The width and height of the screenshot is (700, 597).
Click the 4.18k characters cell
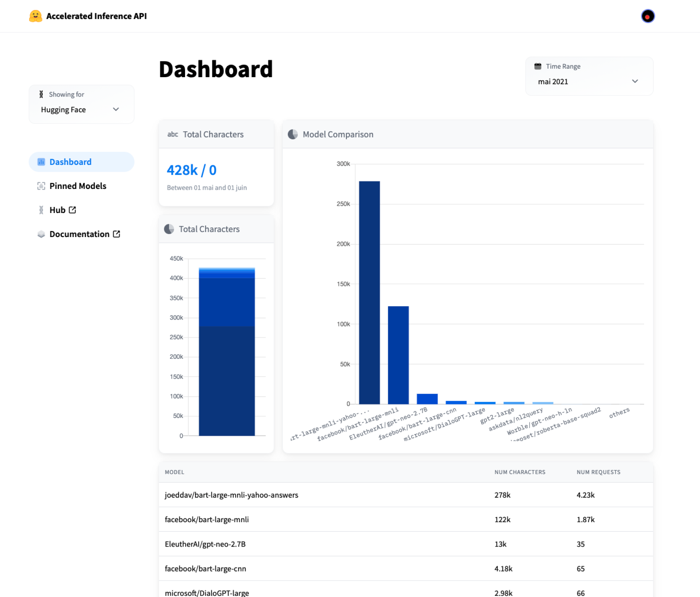coord(503,569)
